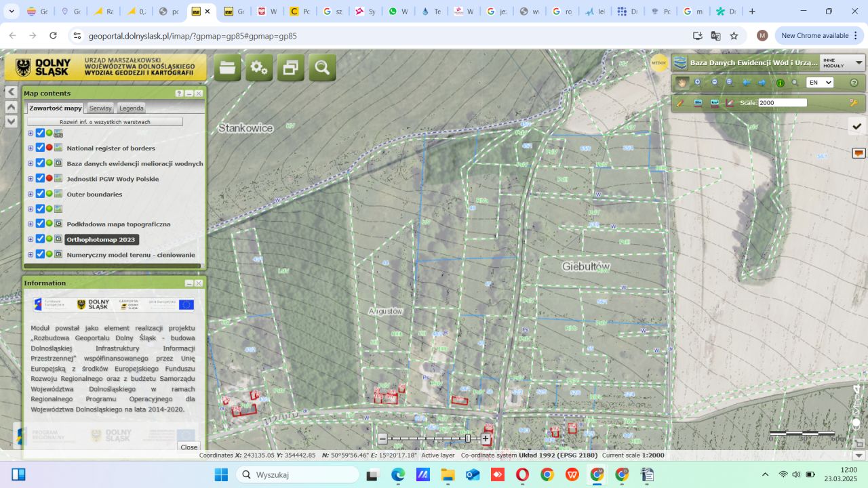Activate the green object info tool
This screenshot has height=488, width=868.
(780, 83)
